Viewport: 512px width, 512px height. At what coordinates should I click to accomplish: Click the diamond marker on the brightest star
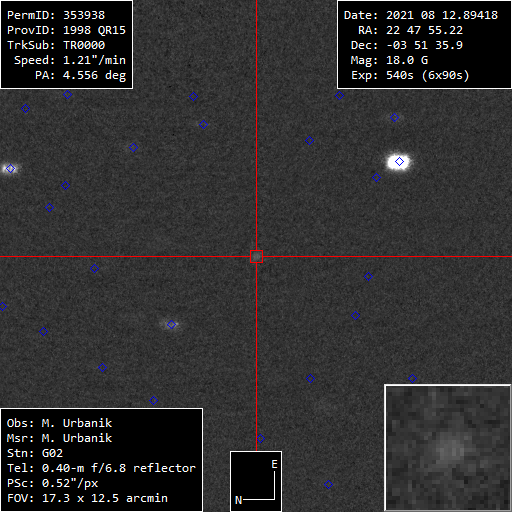[399, 162]
